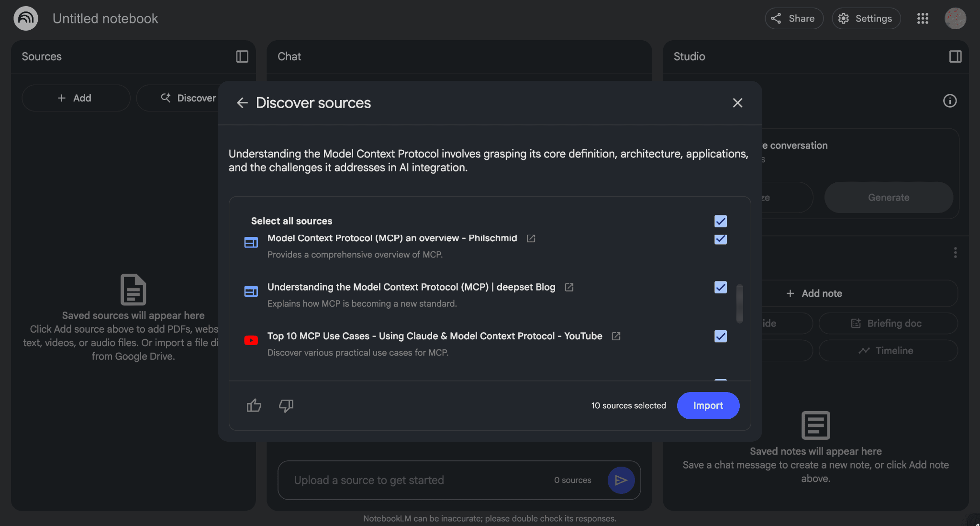Screen dimensions: 980x526
Task: Open the notes three-dot menu
Action: [955, 252]
